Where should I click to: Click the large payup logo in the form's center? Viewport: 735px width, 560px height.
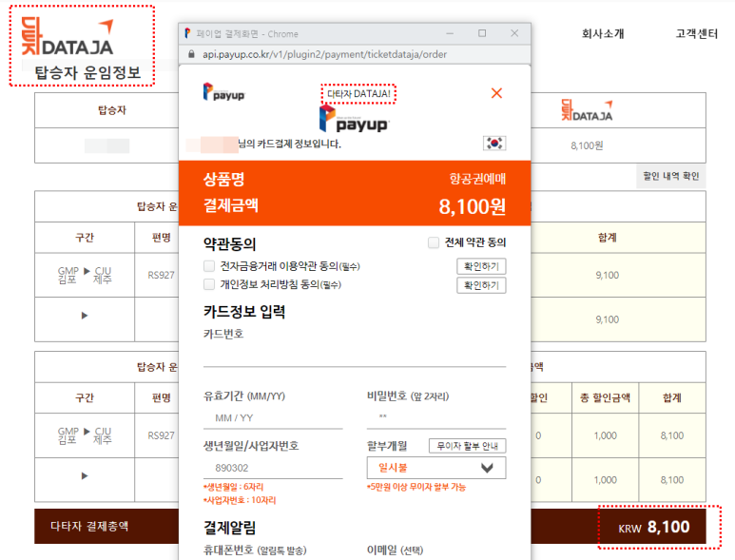[x=354, y=119]
